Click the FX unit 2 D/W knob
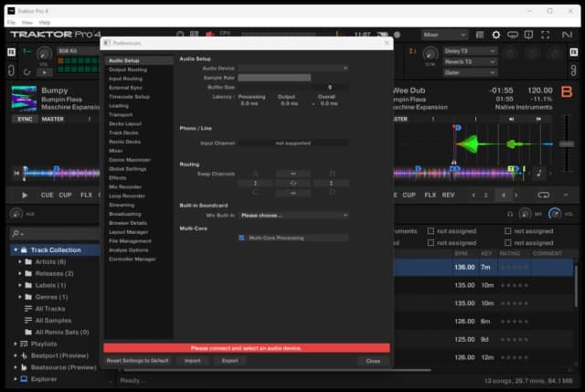 point(431,54)
